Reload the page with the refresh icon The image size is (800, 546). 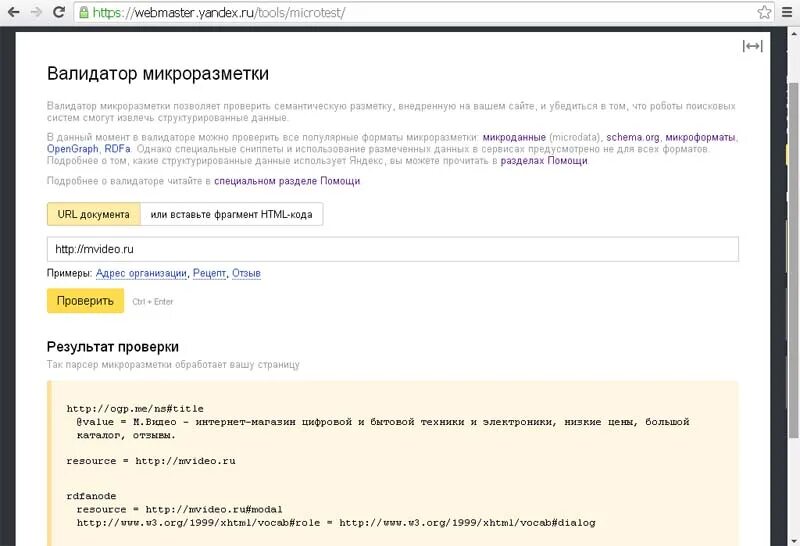point(59,12)
